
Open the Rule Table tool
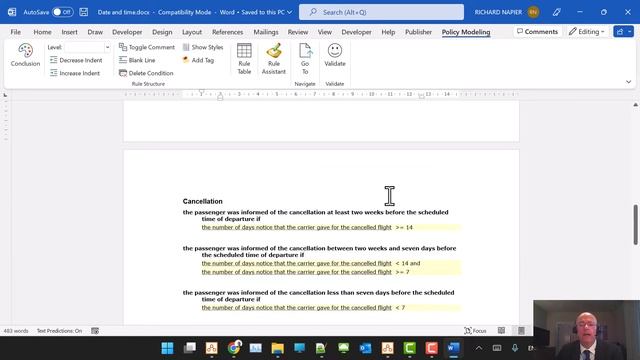click(x=244, y=59)
